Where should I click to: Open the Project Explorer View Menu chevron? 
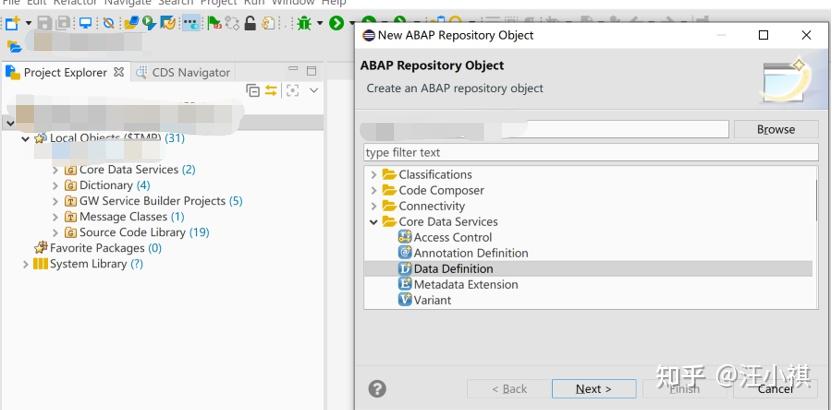(x=313, y=90)
